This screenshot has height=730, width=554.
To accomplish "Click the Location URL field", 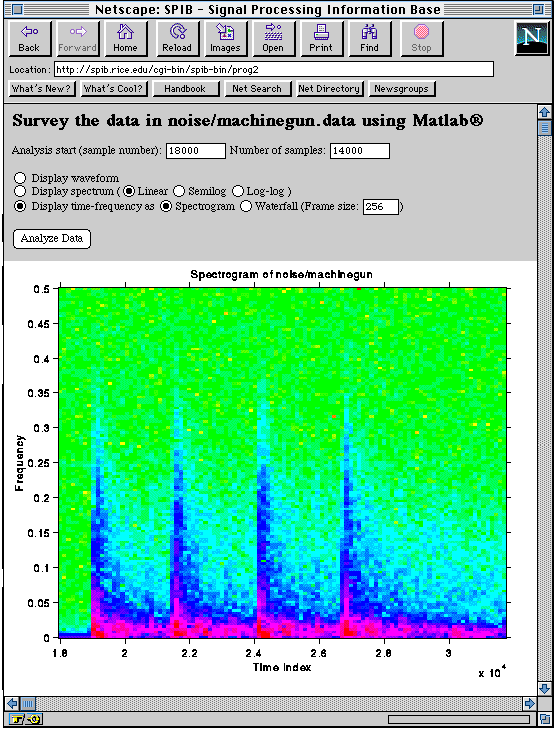I will point(274,70).
